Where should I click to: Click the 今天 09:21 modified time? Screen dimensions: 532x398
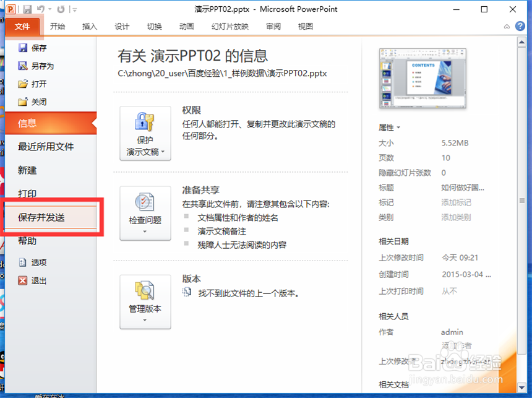pyautogui.click(x=460, y=257)
